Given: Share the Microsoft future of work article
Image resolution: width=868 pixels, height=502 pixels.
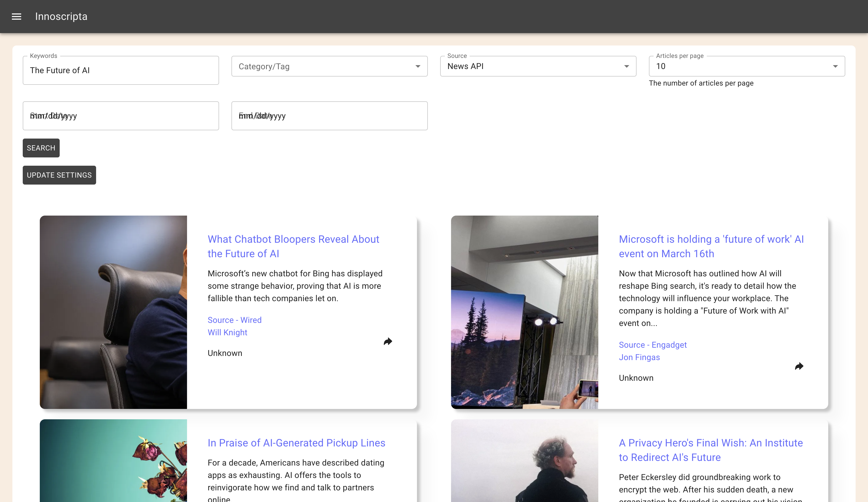Looking at the screenshot, I should click(x=799, y=366).
